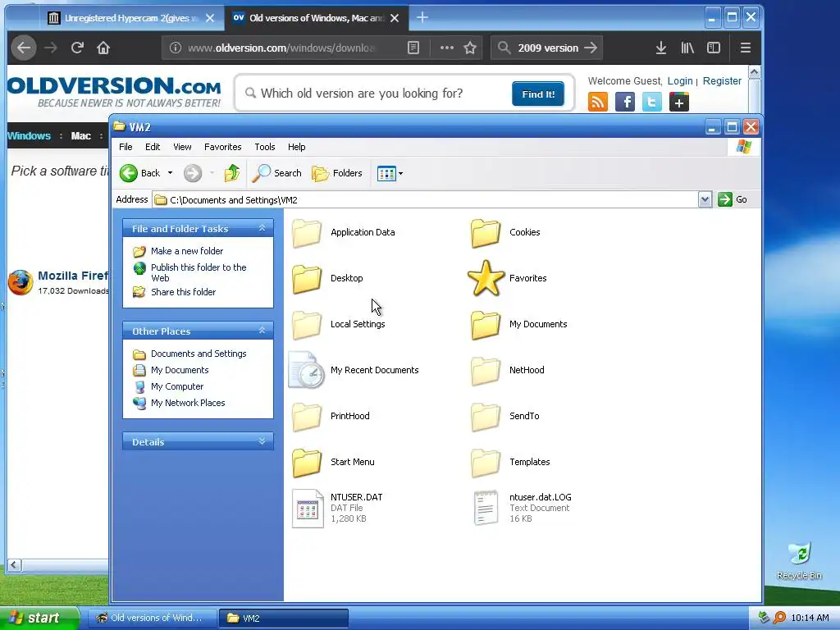Select the ntuser.dat.LOG text document icon
This screenshot has height=630, width=840.
(486, 507)
